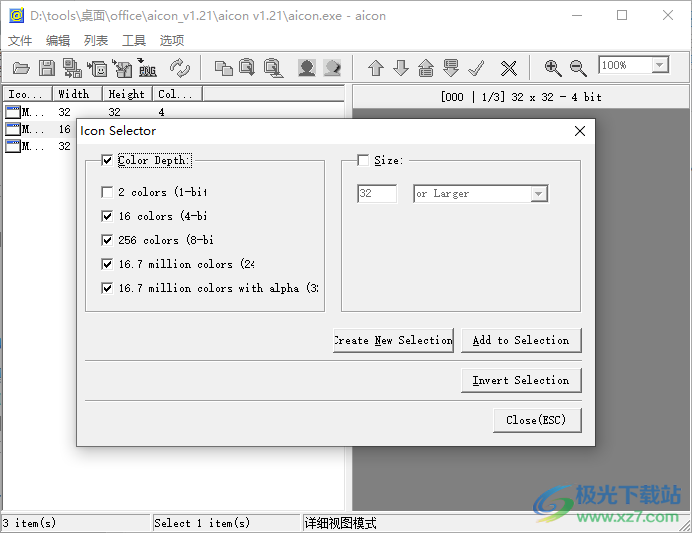Zoom in with the plus magnifier

553,68
